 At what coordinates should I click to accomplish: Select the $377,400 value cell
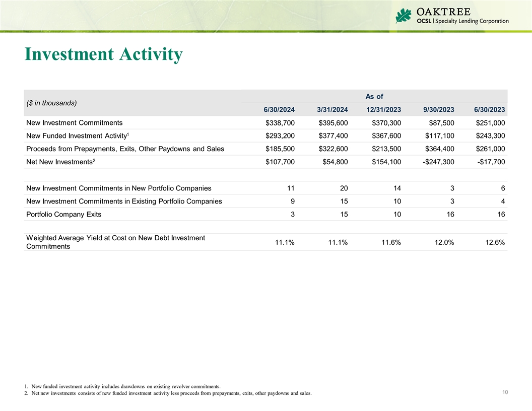333,136
